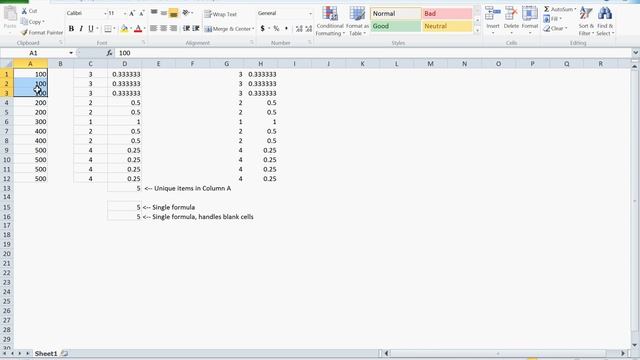Click Decrease Indent button

pyautogui.click(x=186, y=29)
